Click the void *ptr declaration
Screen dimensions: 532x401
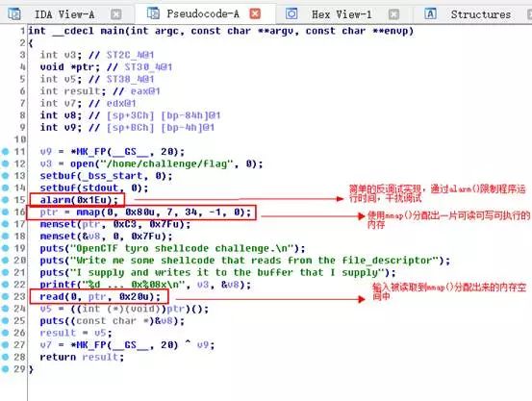(x=70, y=67)
